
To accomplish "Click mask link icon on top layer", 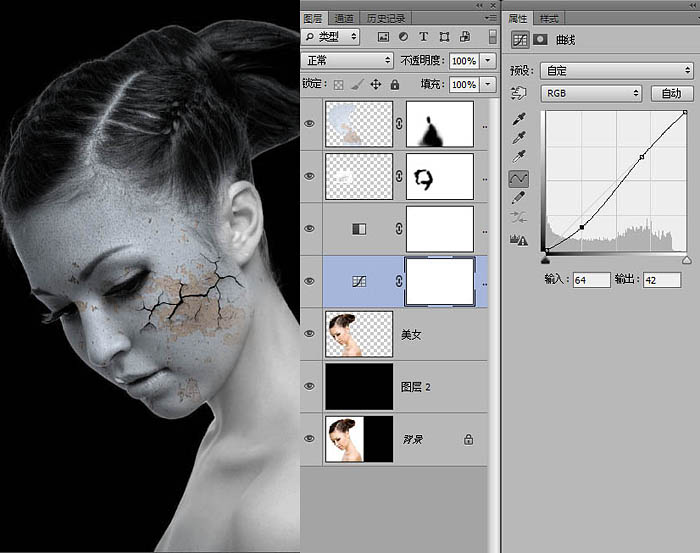I will pyautogui.click(x=399, y=124).
